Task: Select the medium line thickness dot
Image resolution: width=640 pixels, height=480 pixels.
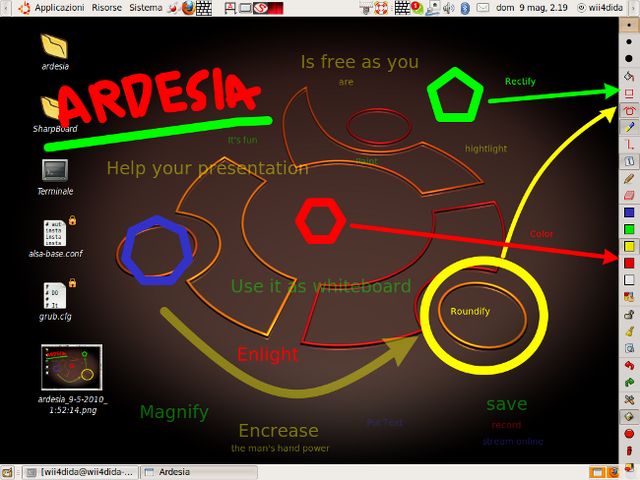Action: pos(629,42)
